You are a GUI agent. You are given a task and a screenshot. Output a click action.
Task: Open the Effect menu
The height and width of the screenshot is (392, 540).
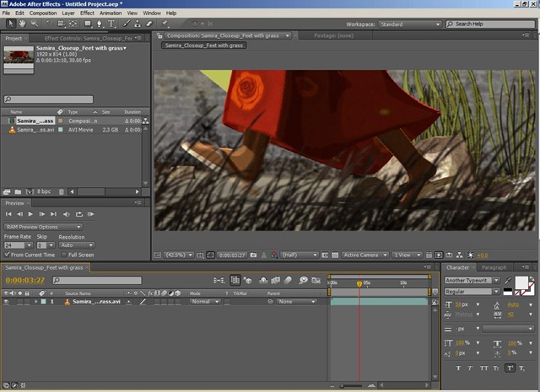[x=87, y=13]
